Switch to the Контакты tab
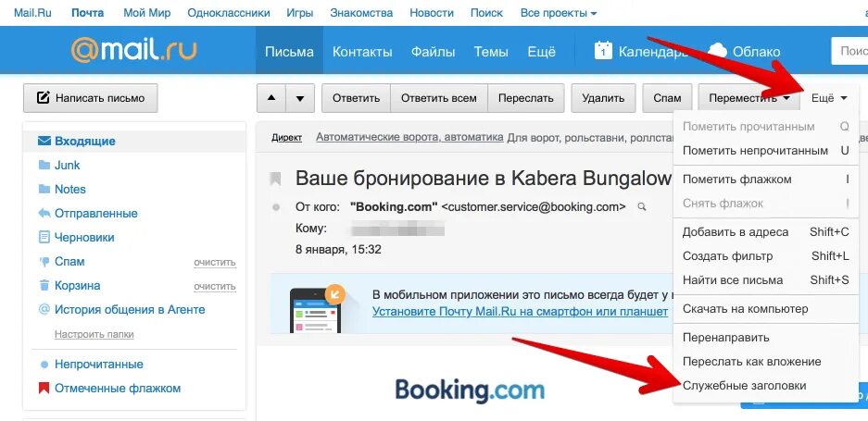 (362, 52)
